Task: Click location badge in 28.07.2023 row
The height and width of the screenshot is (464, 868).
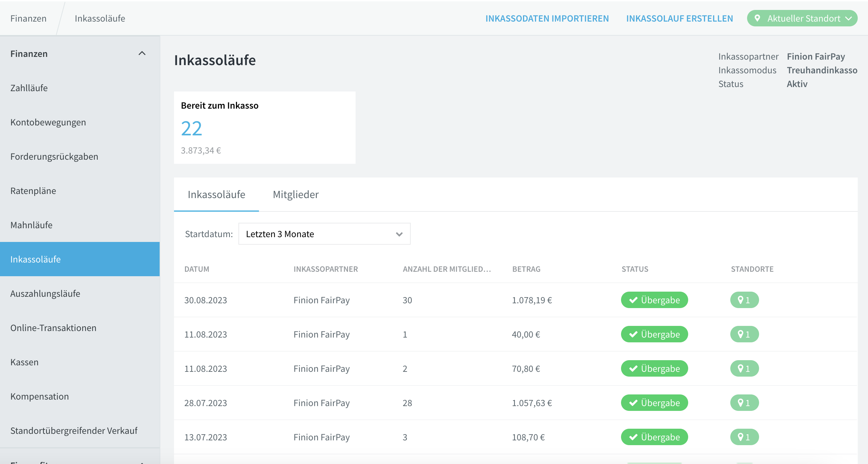Action: (744, 403)
